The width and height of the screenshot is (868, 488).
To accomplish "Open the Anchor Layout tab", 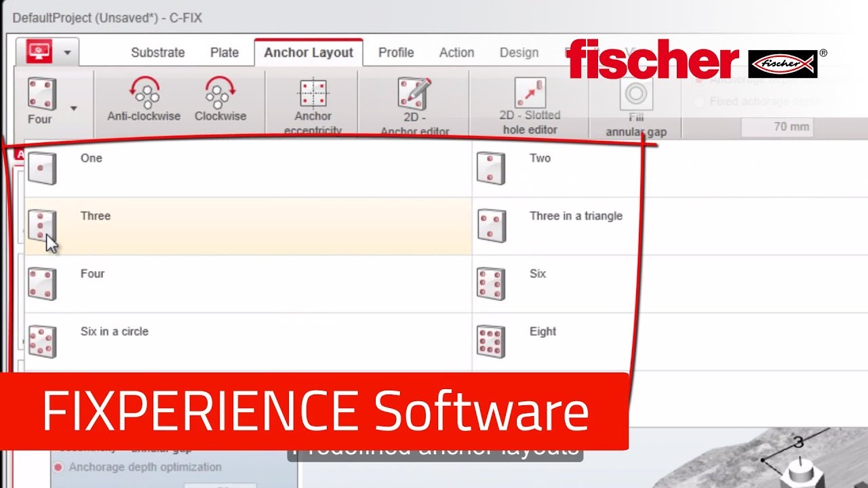I will pos(309,53).
